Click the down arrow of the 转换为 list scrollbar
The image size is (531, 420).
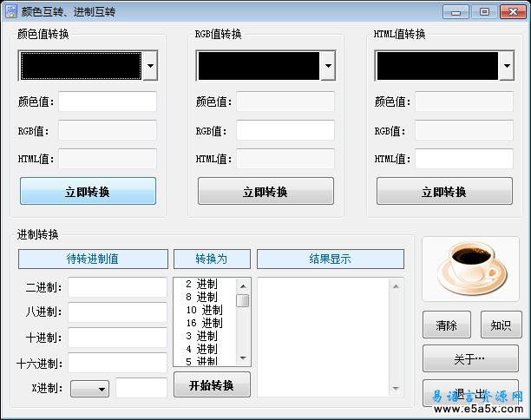point(243,358)
